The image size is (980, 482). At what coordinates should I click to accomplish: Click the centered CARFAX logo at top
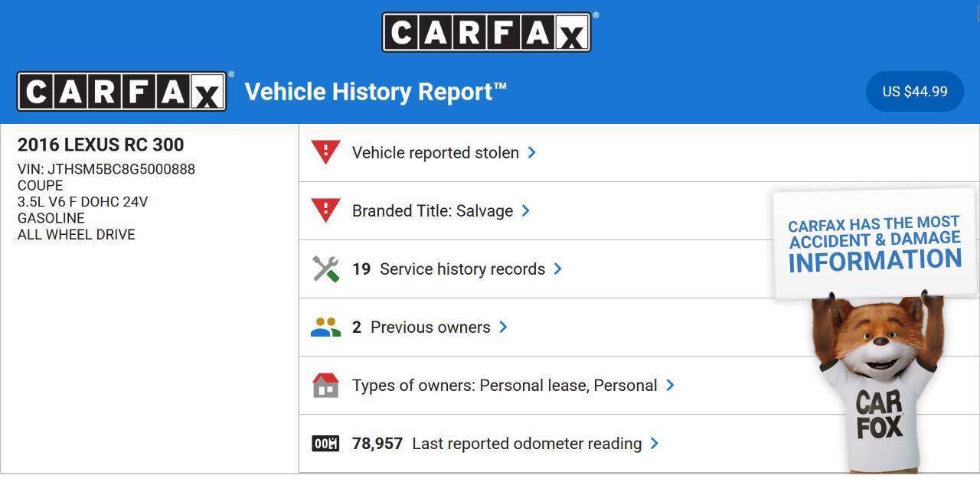click(x=487, y=32)
